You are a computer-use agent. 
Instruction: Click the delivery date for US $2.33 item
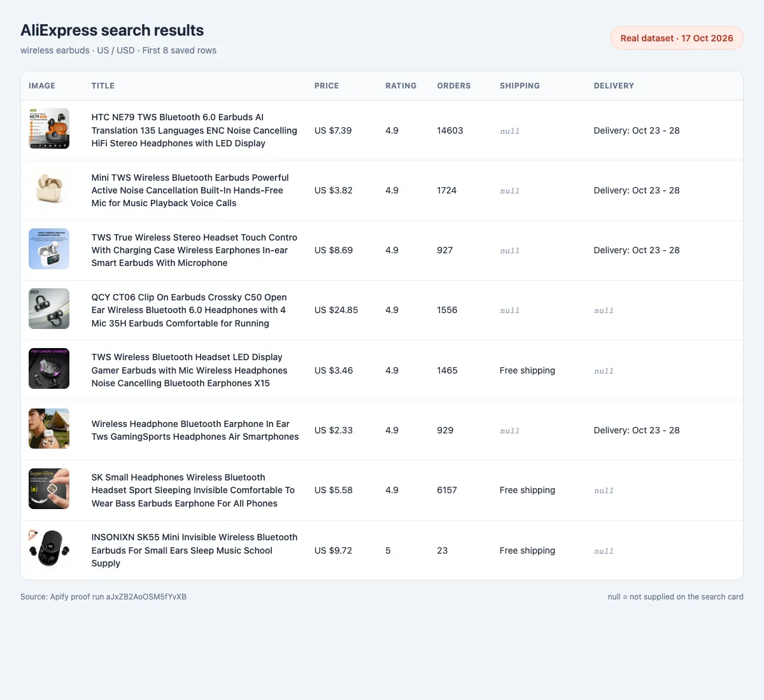[x=637, y=430]
